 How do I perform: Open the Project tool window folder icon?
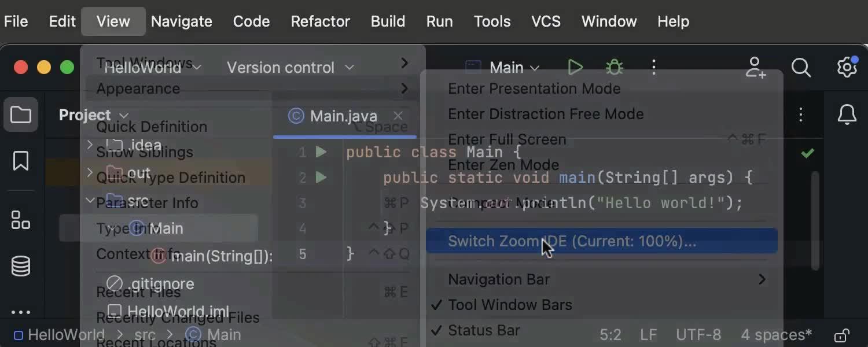21,115
